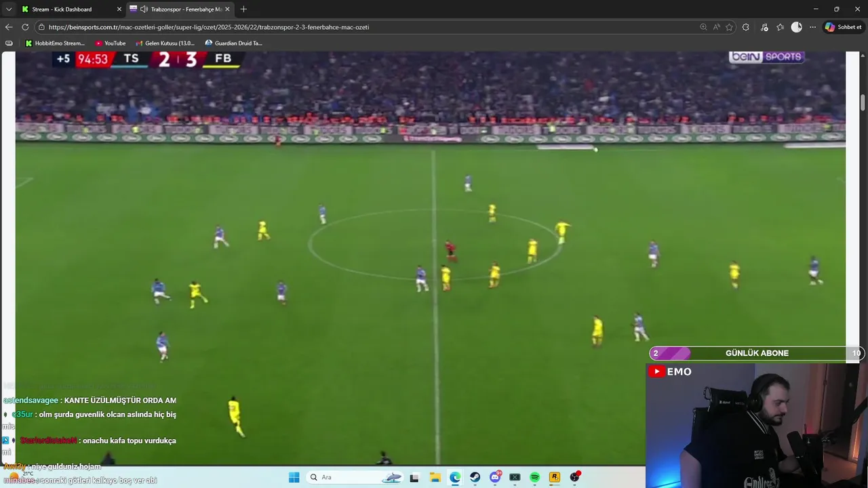Go back to the previous page
The width and height of the screenshot is (868, 488).
tap(9, 27)
